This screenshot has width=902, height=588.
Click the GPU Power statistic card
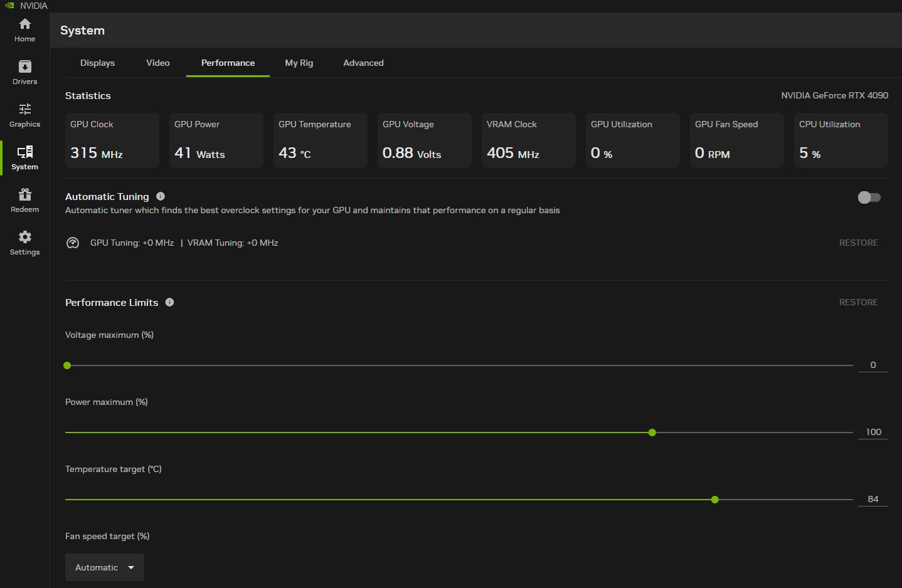click(x=216, y=140)
